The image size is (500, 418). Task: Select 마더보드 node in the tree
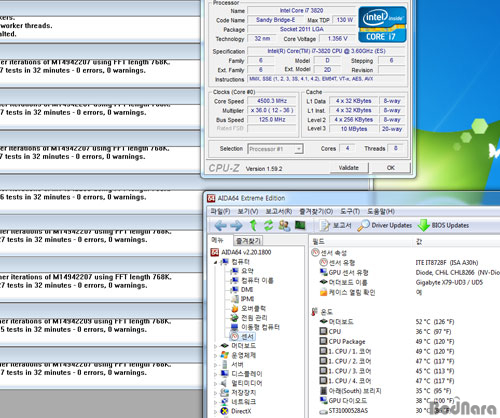[x=243, y=346]
